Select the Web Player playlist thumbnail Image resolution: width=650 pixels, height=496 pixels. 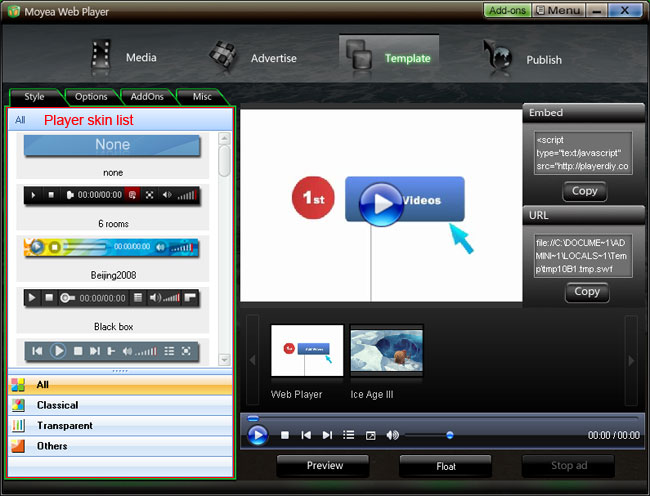coord(307,350)
